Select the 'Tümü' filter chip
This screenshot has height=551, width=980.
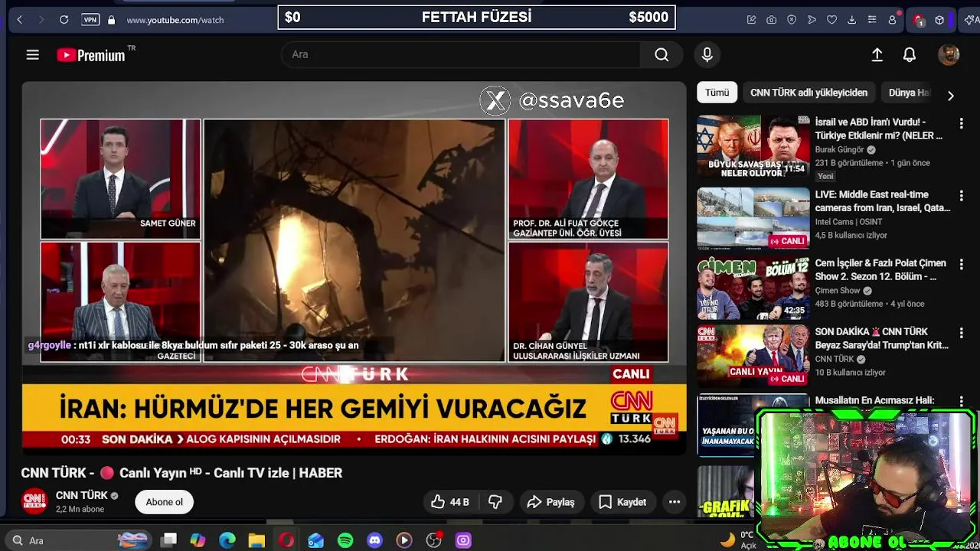[x=717, y=93]
